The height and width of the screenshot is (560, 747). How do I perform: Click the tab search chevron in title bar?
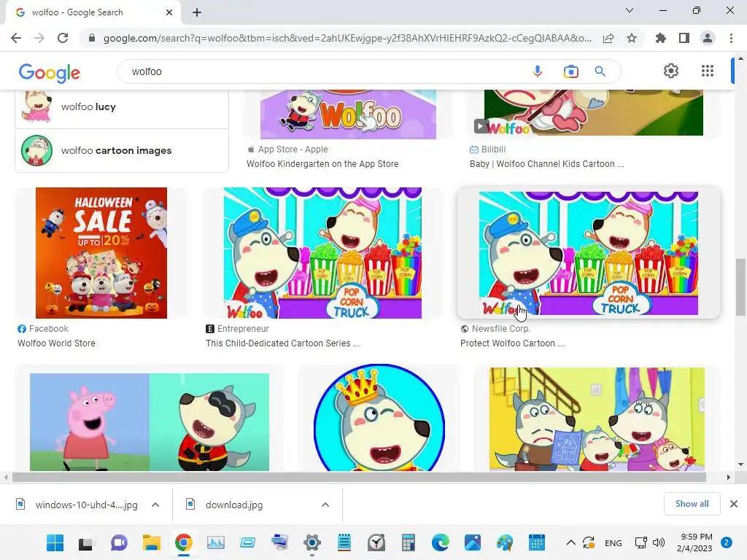pos(630,10)
